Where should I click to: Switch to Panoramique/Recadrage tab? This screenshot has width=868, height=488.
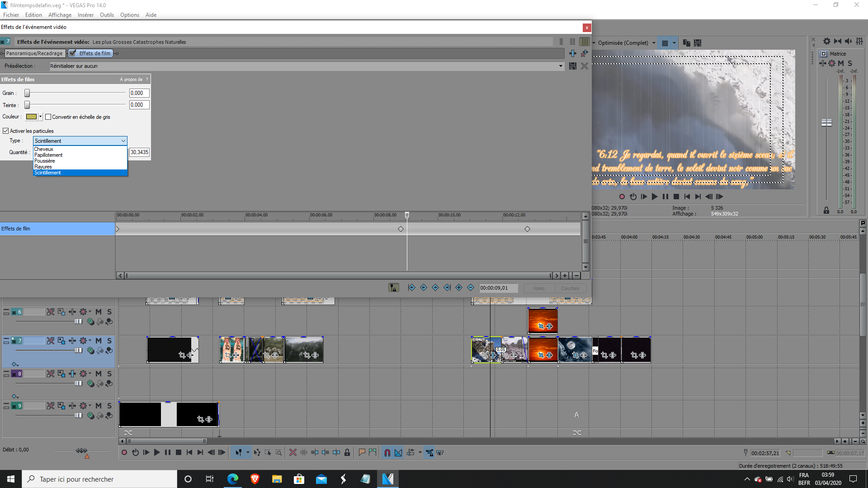click(34, 53)
